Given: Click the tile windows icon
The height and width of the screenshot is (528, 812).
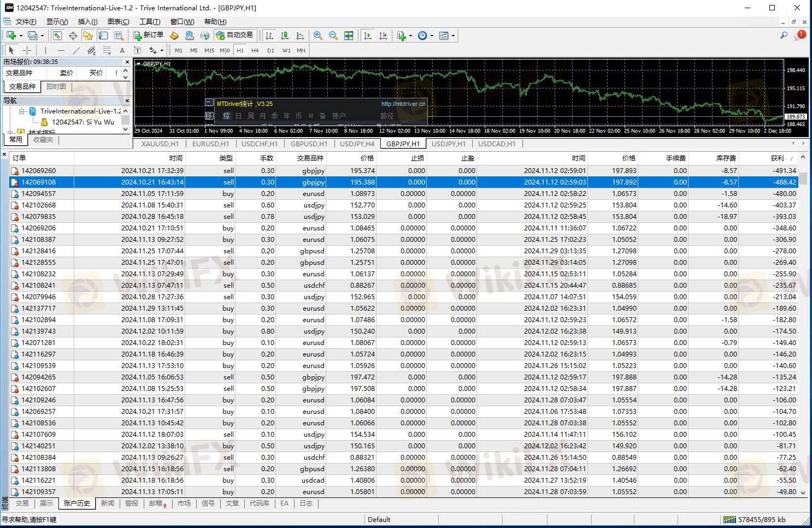Looking at the screenshot, I should 349,35.
